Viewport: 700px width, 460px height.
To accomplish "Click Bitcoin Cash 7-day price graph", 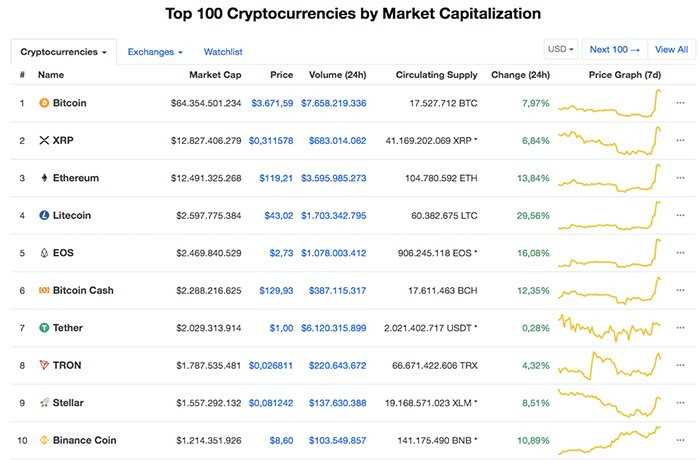I will (611, 290).
